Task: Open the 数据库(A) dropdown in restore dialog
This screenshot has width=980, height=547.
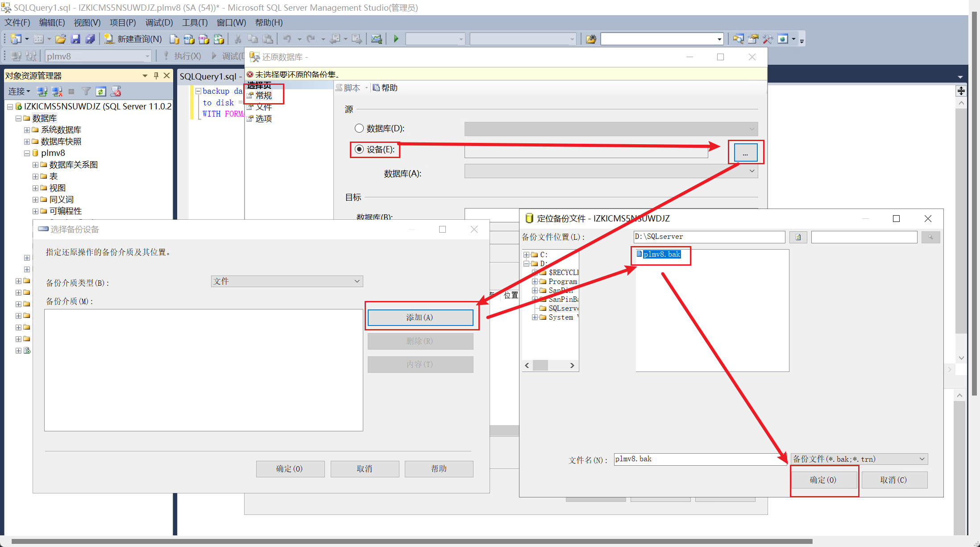Action: coord(611,171)
